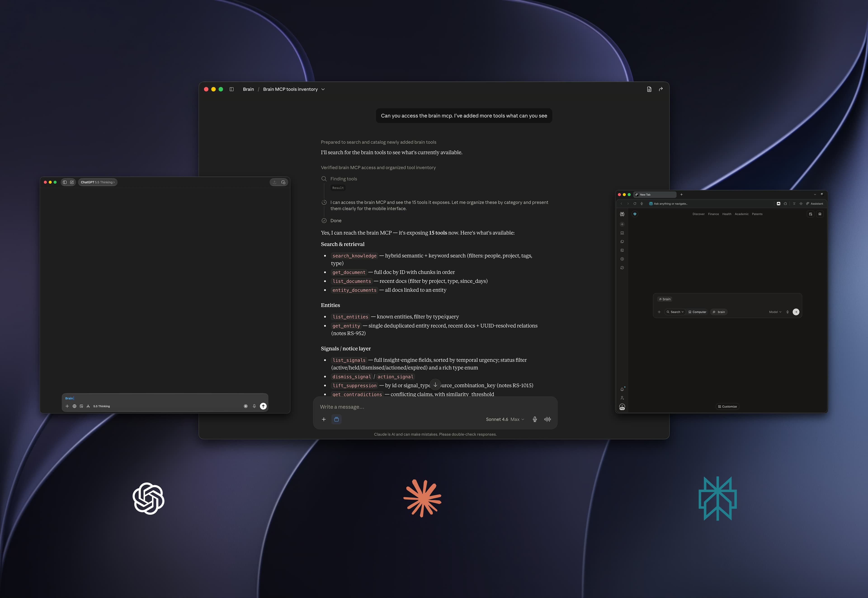Expand the 'Prepared to search and catalog' thought
868x598 pixels.
point(379,142)
